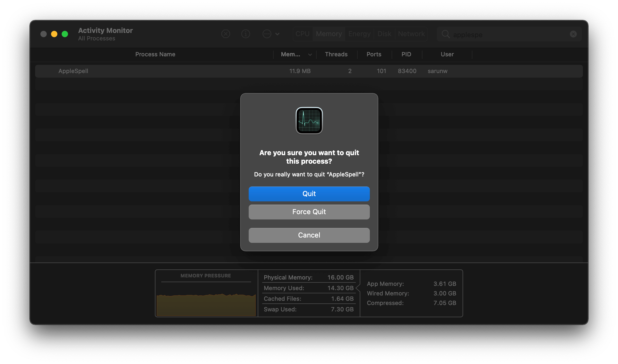Click the stop process toolbar icon
The height and width of the screenshot is (364, 618).
pos(226,34)
